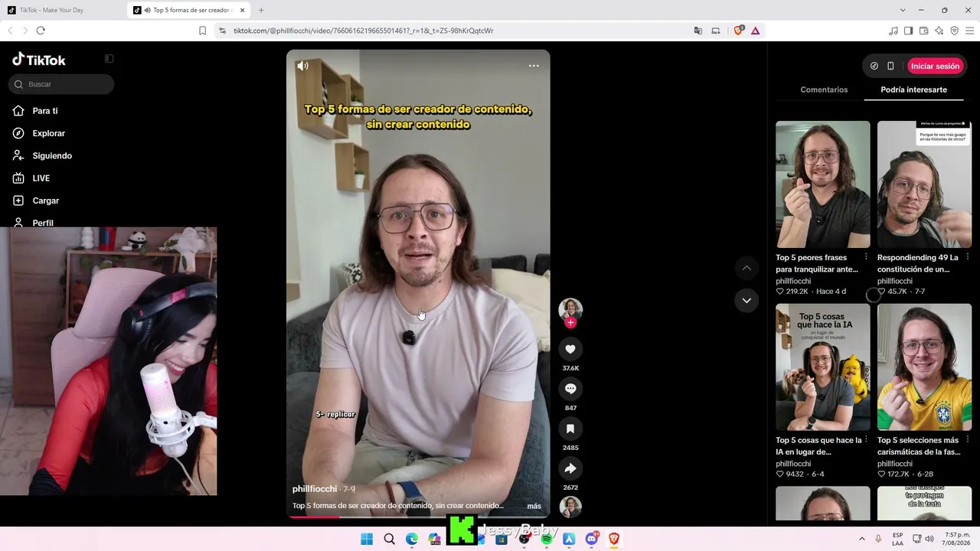Mute the video using the speaker icon
This screenshot has width=980, height=551.
click(303, 66)
